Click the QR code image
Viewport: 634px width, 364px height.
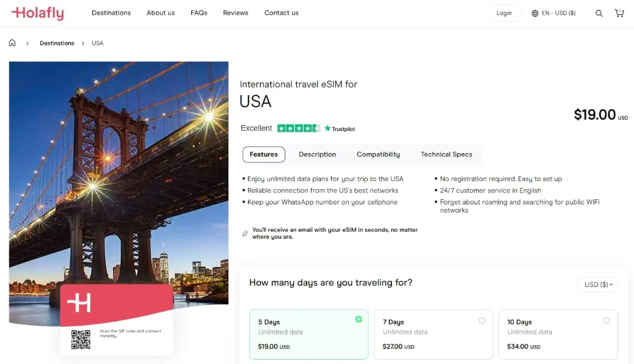(81, 339)
